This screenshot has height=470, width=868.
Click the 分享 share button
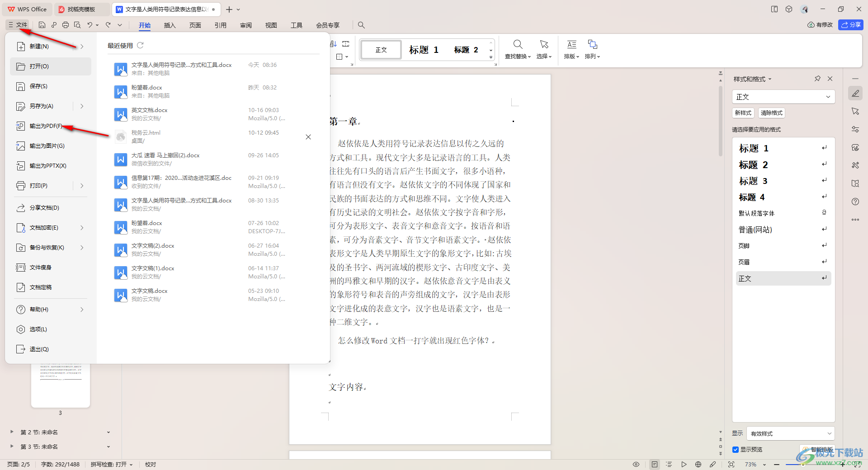[x=851, y=25]
